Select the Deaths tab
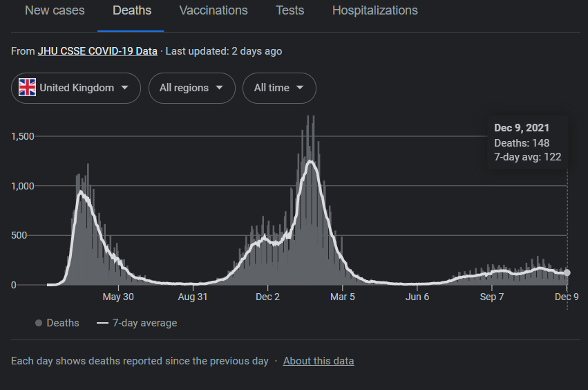 [132, 10]
